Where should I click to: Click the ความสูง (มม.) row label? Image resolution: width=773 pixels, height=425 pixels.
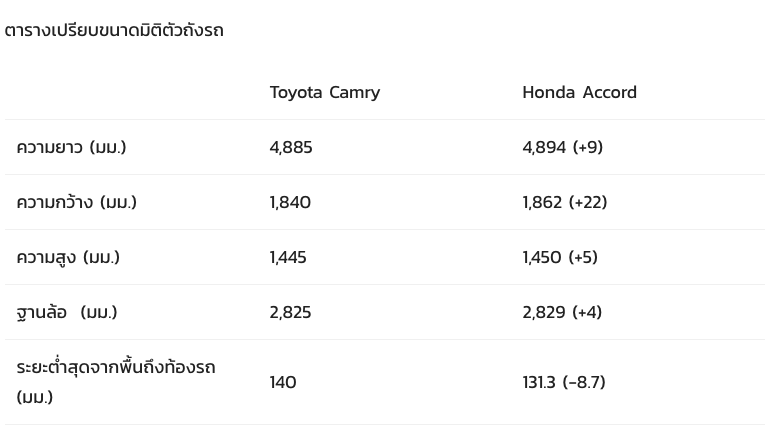pos(68,257)
